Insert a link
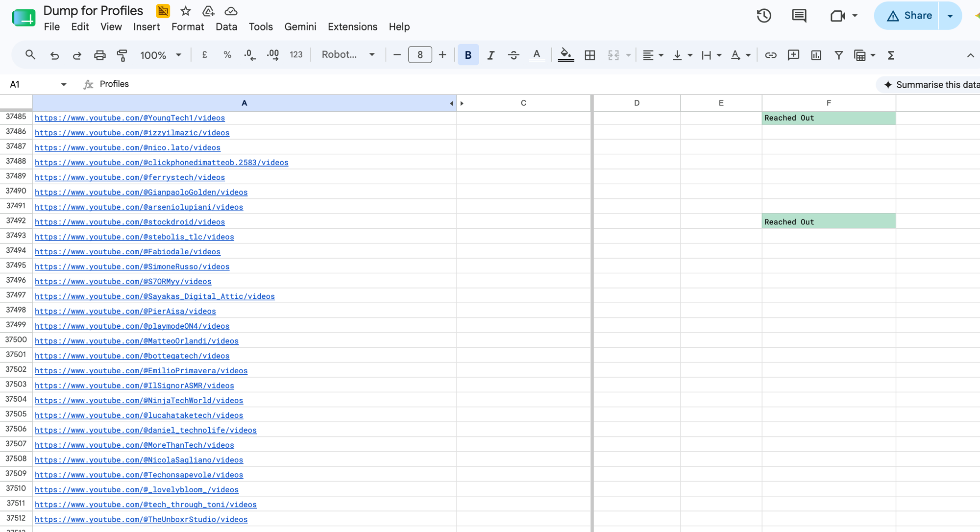The height and width of the screenshot is (532, 980). click(x=771, y=55)
